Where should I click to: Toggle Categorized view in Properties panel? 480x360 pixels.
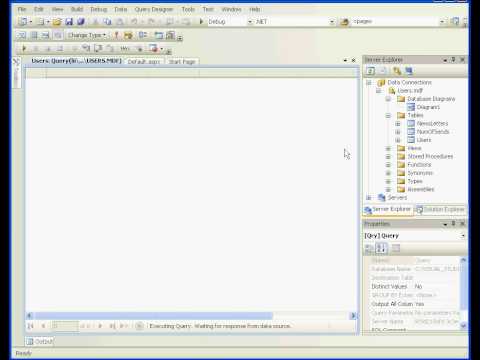tap(369, 248)
